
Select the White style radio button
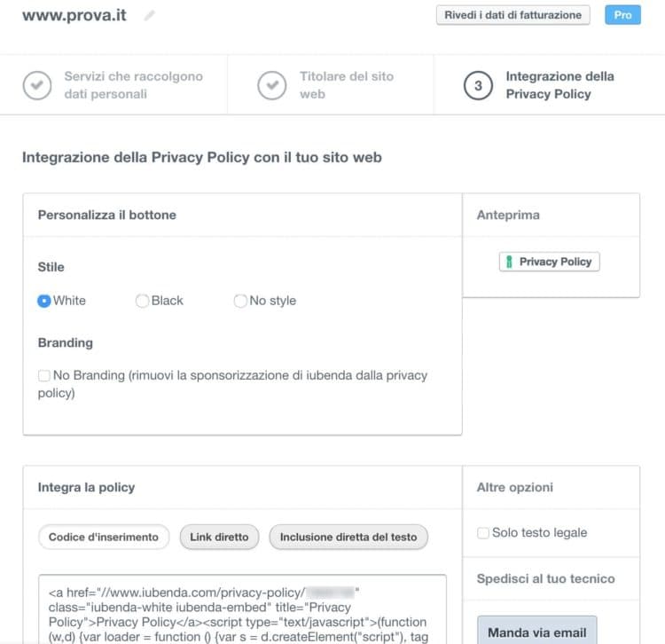click(44, 301)
